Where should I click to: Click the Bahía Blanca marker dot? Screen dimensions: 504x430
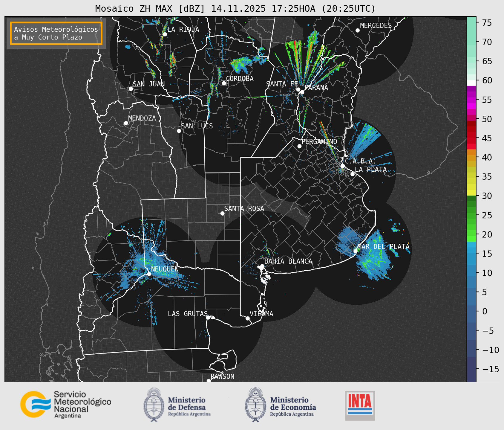(x=262, y=266)
